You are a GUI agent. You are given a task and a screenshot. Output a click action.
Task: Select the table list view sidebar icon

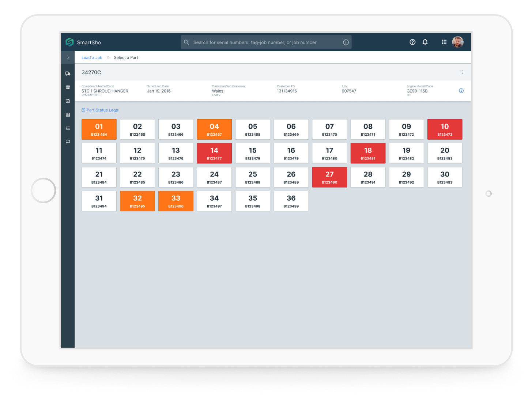68,115
